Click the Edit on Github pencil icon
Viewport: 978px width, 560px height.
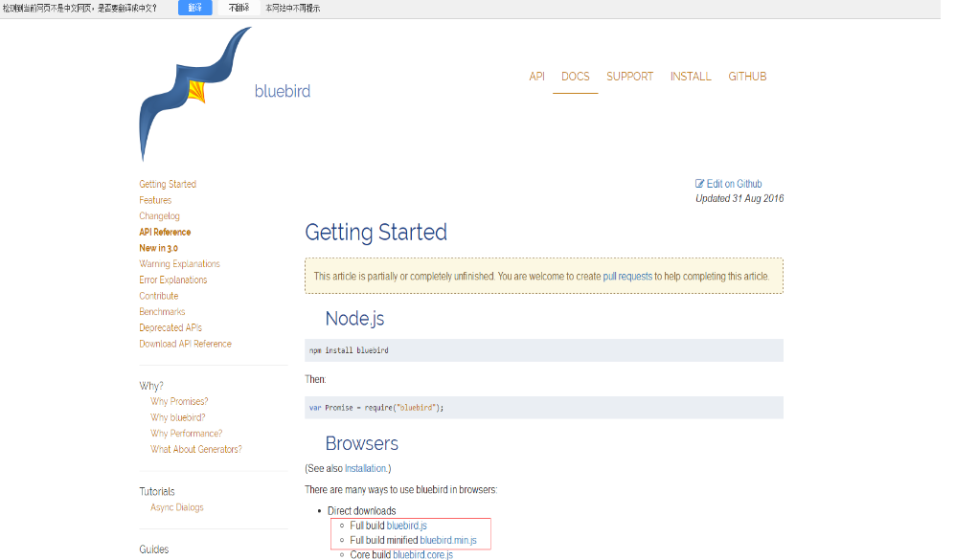(x=699, y=184)
